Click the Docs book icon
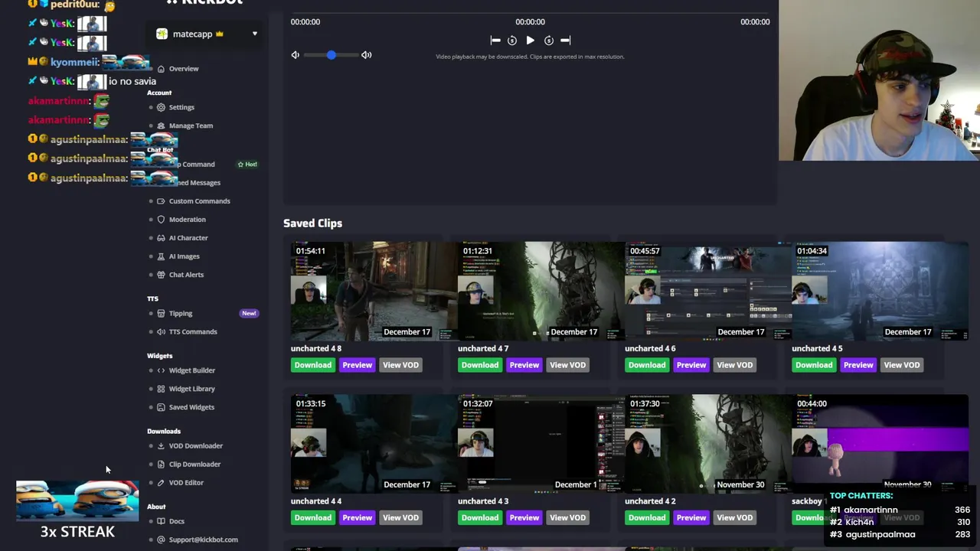980x551 pixels. coord(161,521)
